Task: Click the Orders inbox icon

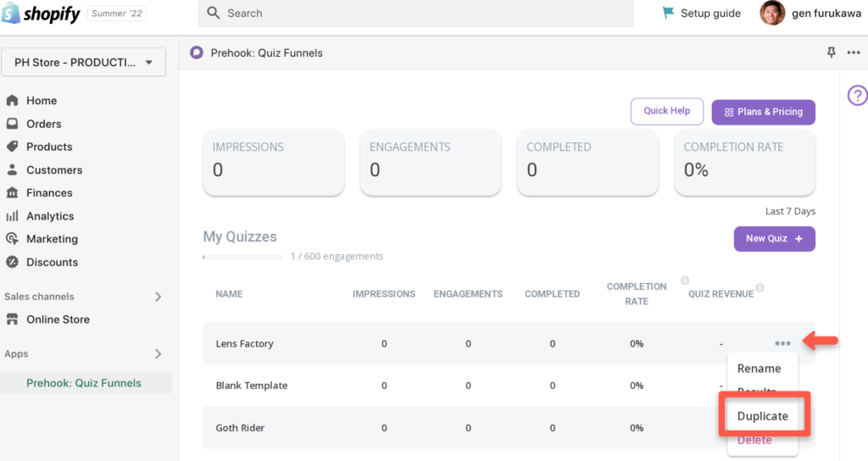Action: pyautogui.click(x=12, y=124)
